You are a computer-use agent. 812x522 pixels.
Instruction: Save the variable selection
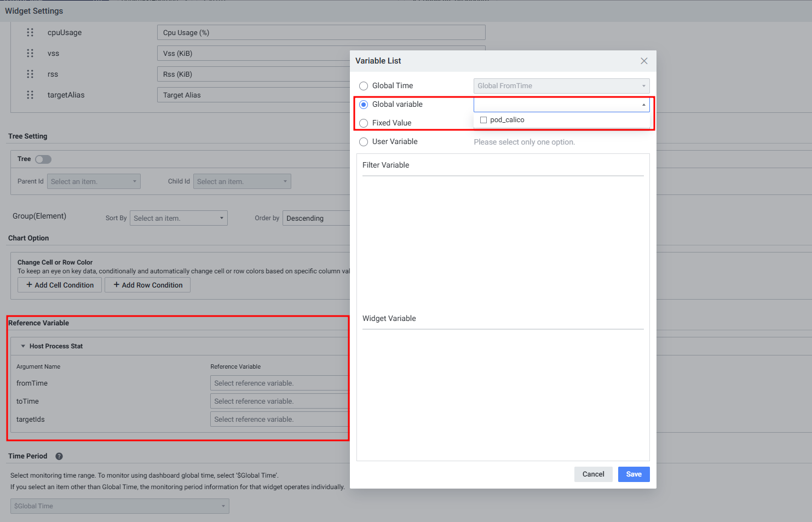(x=634, y=474)
